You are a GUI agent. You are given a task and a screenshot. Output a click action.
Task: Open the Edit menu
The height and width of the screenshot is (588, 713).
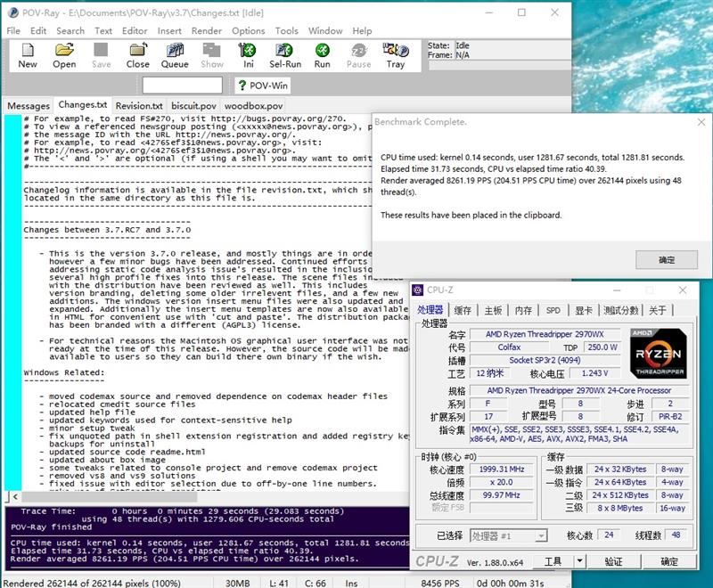tap(38, 31)
